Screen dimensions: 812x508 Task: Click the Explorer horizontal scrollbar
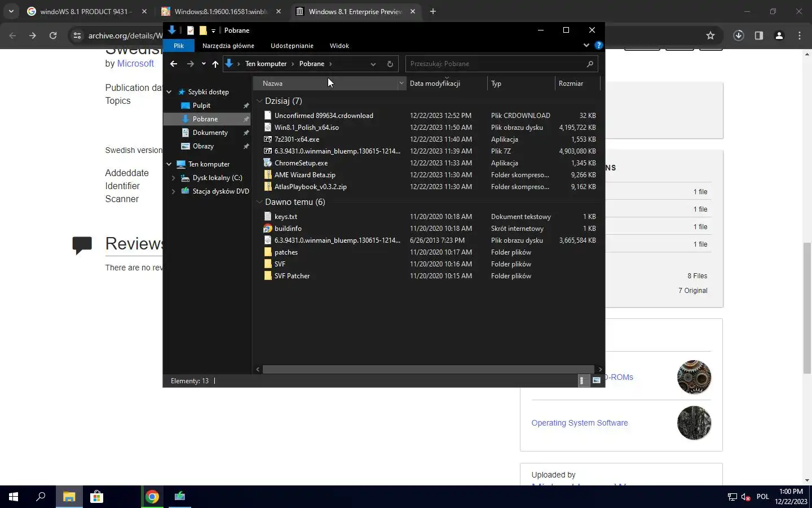(429, 369)
